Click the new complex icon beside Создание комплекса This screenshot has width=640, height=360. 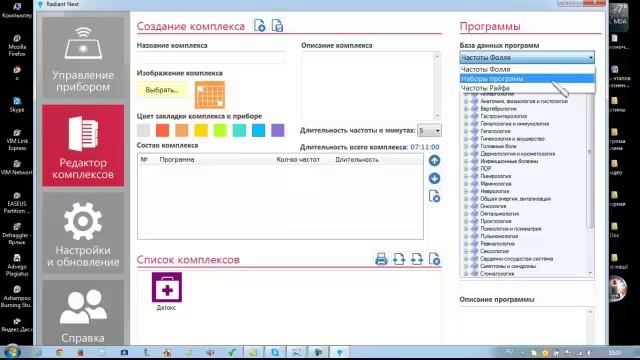tap(260, 26)
